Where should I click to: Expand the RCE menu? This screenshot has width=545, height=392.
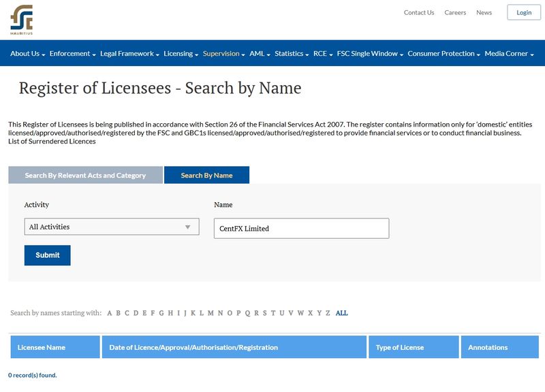pos(323,54)
